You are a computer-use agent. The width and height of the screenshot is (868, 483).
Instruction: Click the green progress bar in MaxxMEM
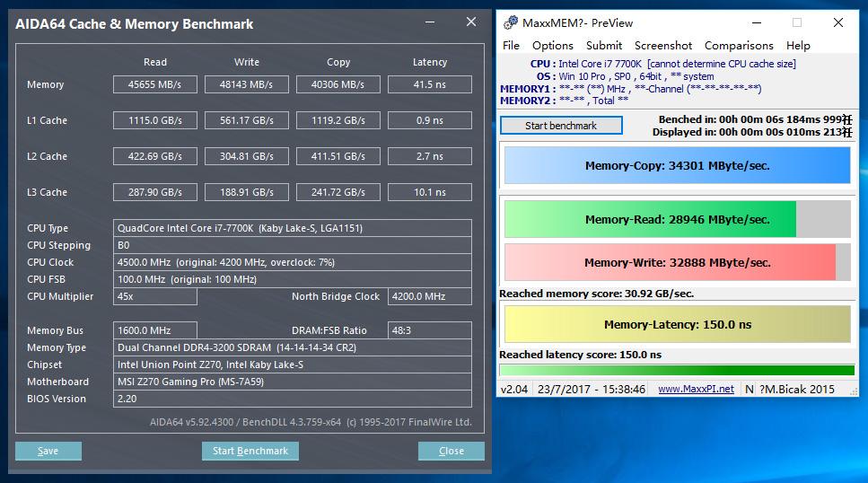tap(677, 371)
